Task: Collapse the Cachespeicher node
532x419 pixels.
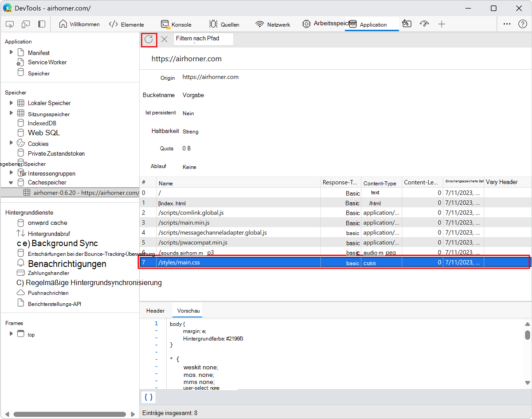Action: [12, 182]
